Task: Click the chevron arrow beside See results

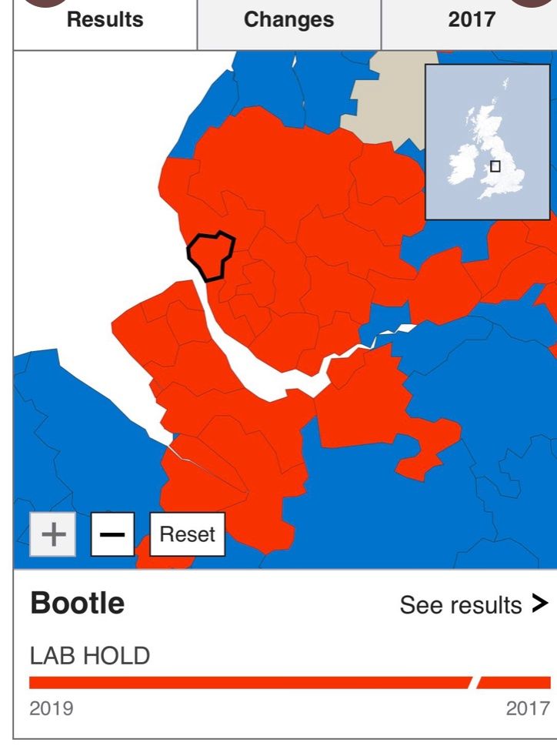Action: point(540,604)
